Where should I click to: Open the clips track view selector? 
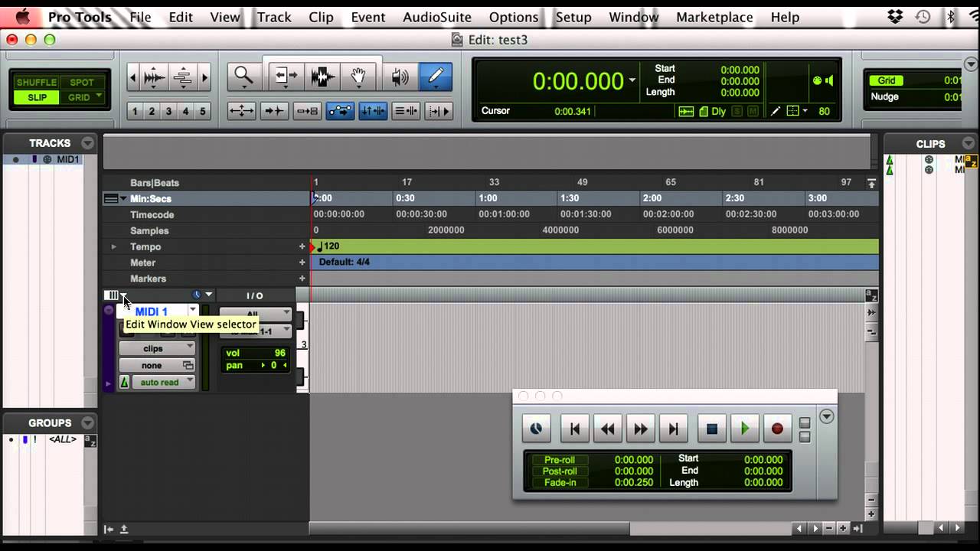(157, 348)
